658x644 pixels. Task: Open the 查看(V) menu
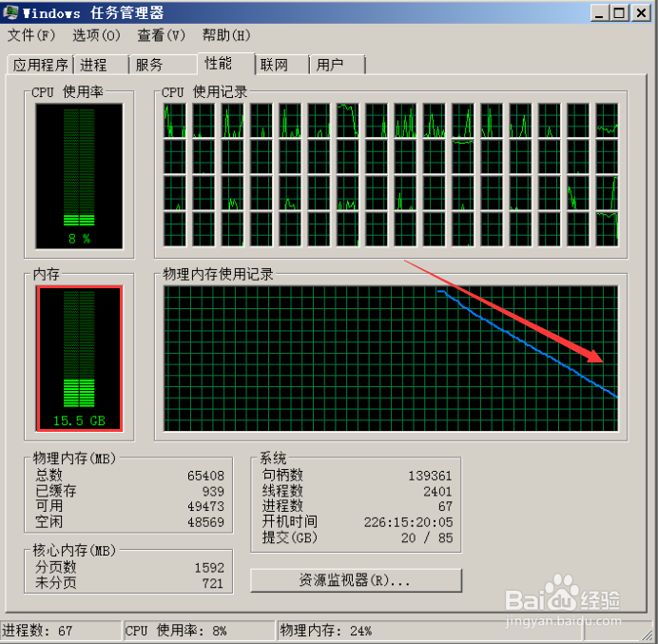(162, 35)
